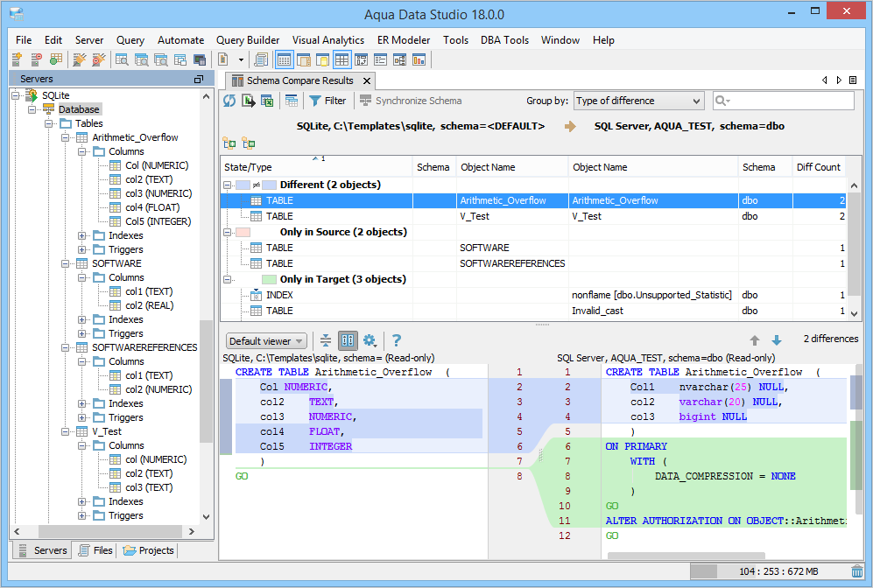Switch to the Files tab

pos(95,550)
